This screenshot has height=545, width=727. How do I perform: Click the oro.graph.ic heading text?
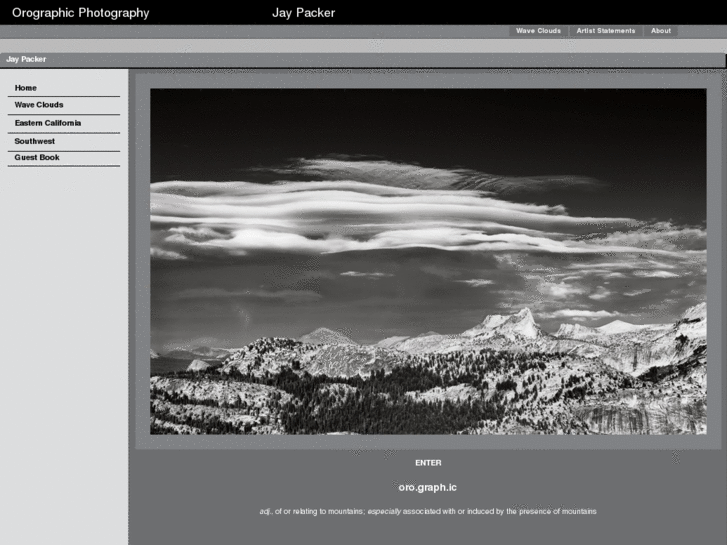tap(427, 487)
